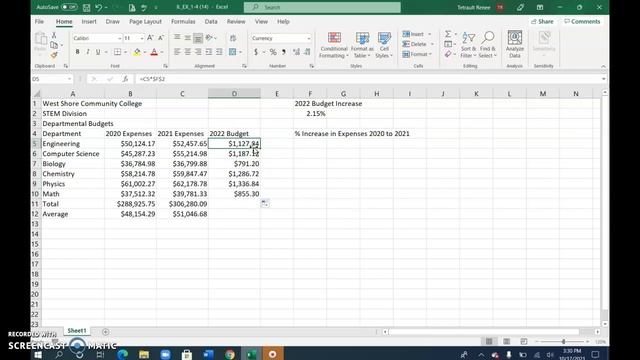Apply Percent Style

[x=273, y=52]
